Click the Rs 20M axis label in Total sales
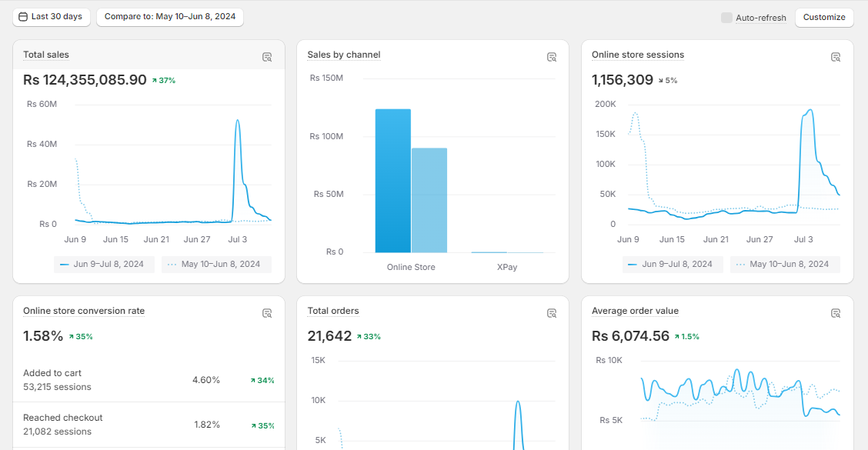The image size is (868, 450). [x=42, y=184]
